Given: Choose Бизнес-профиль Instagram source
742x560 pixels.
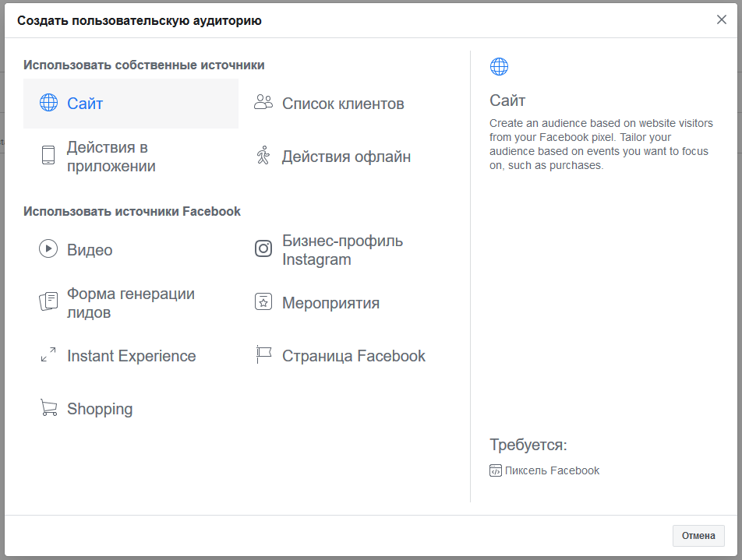Looking at the screenshot, I should [342, 250].
